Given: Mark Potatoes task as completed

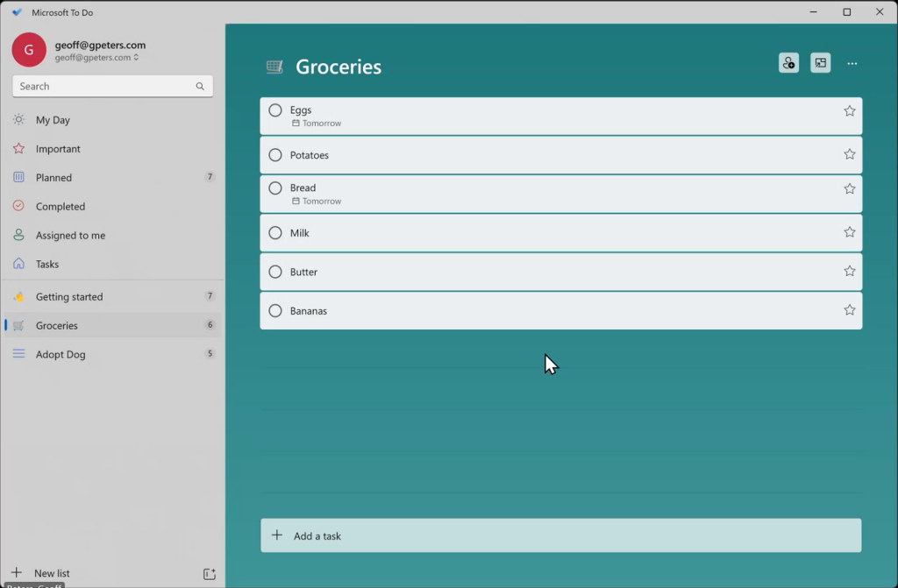Looking at the screenshot, I should click(275, 155).
